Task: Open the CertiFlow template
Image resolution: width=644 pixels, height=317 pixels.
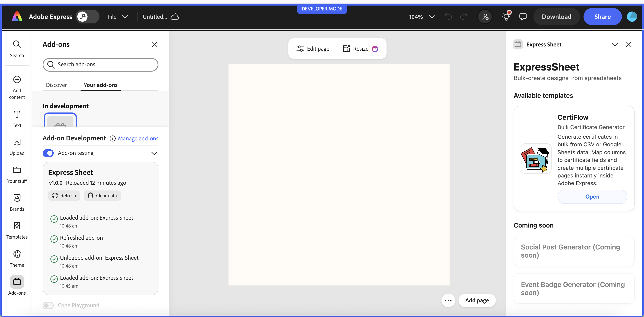Action: (x=592, y=197)
